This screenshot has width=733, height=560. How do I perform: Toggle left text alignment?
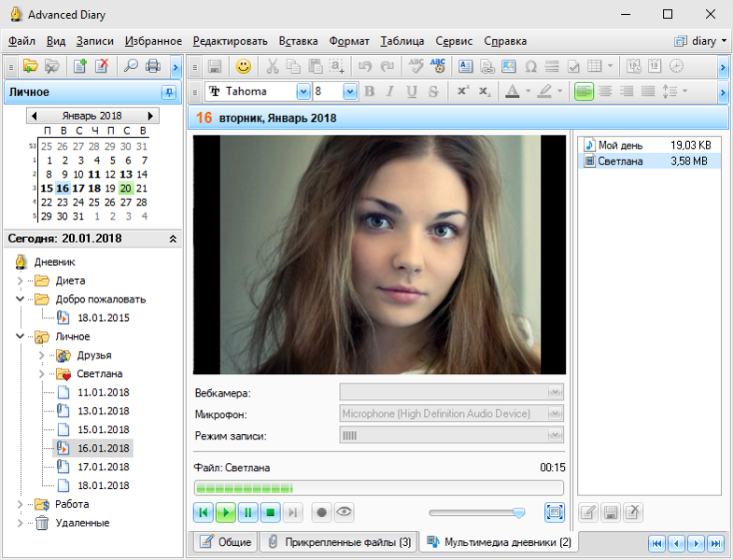[584, 91]
